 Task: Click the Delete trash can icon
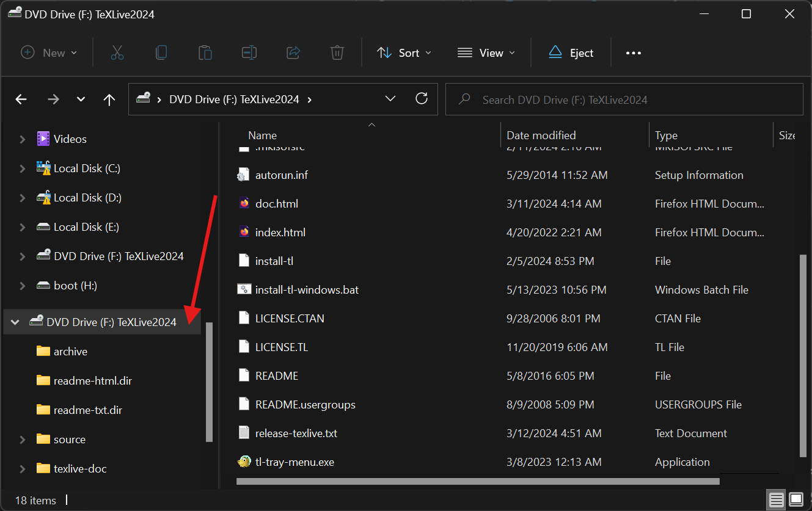[x=337, y=53]
